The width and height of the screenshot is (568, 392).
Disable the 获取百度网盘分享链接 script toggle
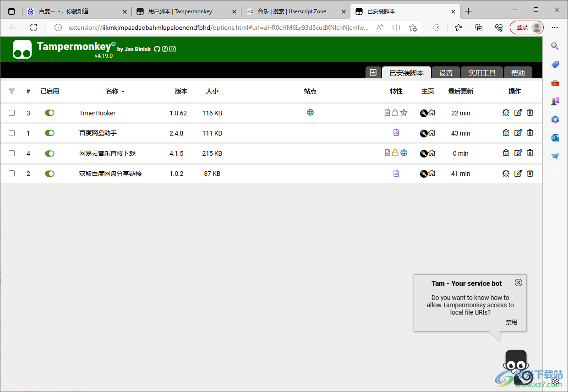[49, 173]
